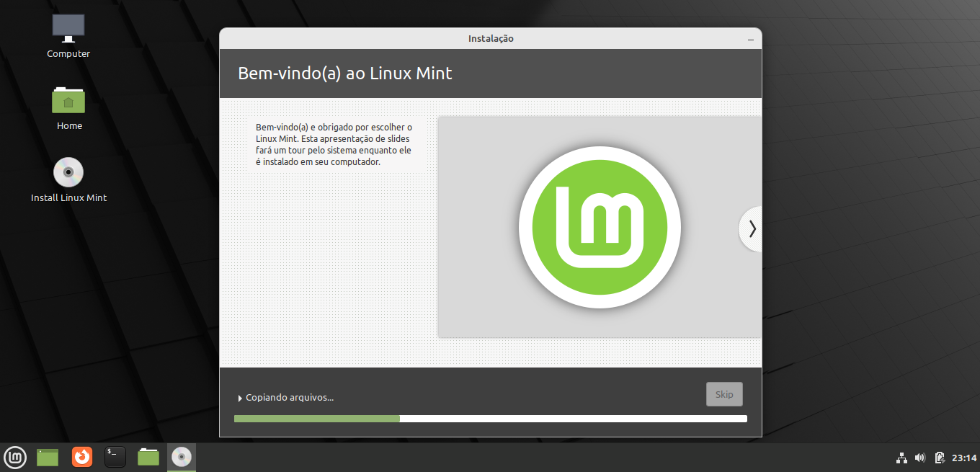Open the Linux Mint start menu
980x472 pixels.
[15, 456]
